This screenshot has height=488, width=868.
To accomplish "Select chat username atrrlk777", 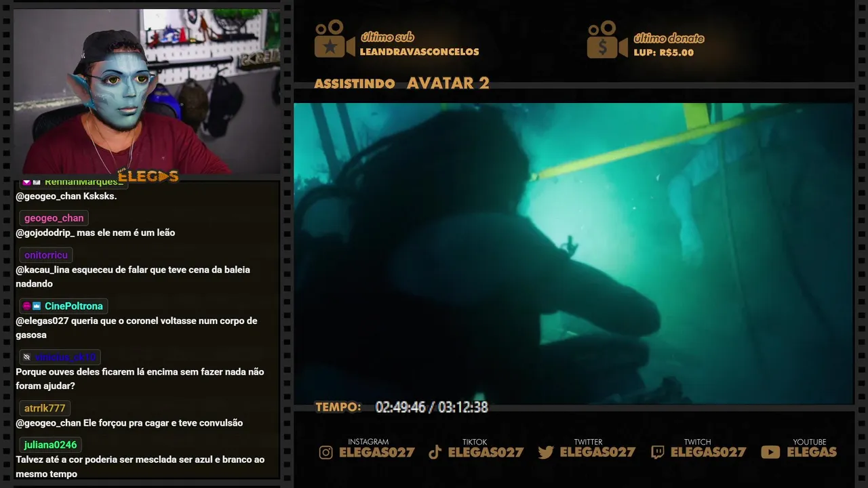I will (x=45, y=408).
